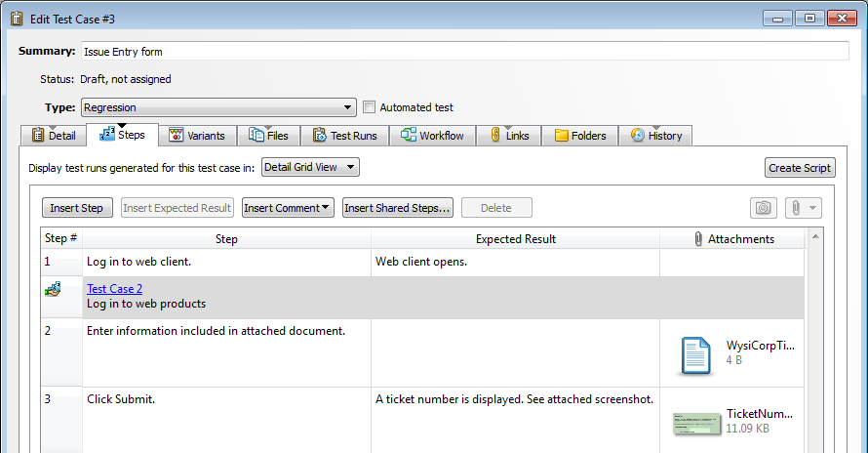Click the Create Script button
868x453 pixels.
[x=799, y=168]
